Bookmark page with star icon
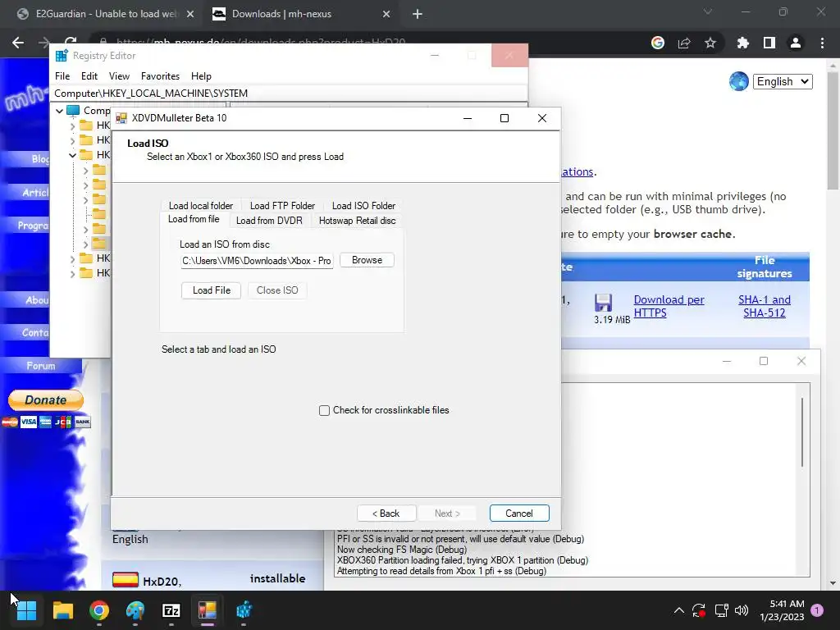The height and width of the screenshot is (630, 840). [x=710, y=43]
